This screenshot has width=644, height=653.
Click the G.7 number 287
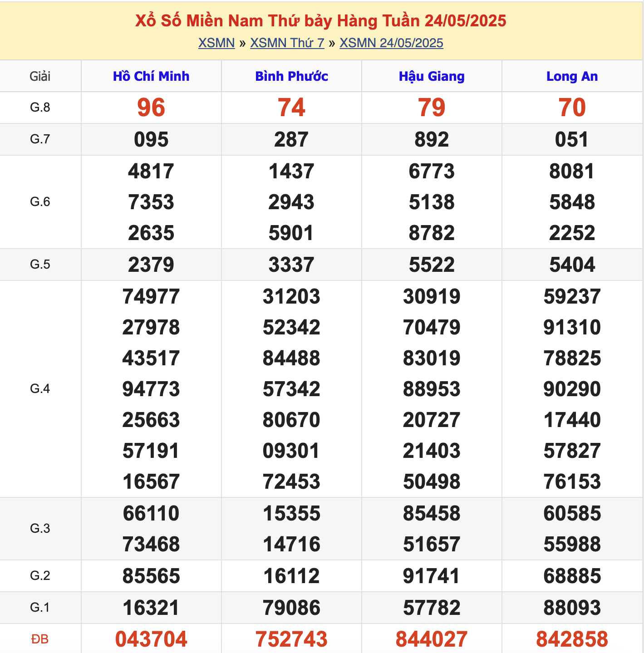pos(291,139)
